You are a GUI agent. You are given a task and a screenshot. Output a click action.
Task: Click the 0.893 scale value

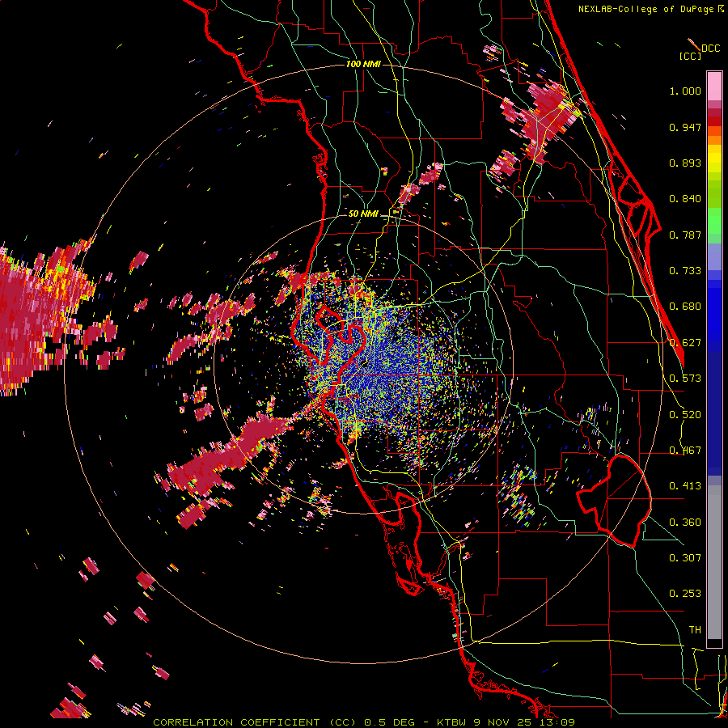pos(685,163)
